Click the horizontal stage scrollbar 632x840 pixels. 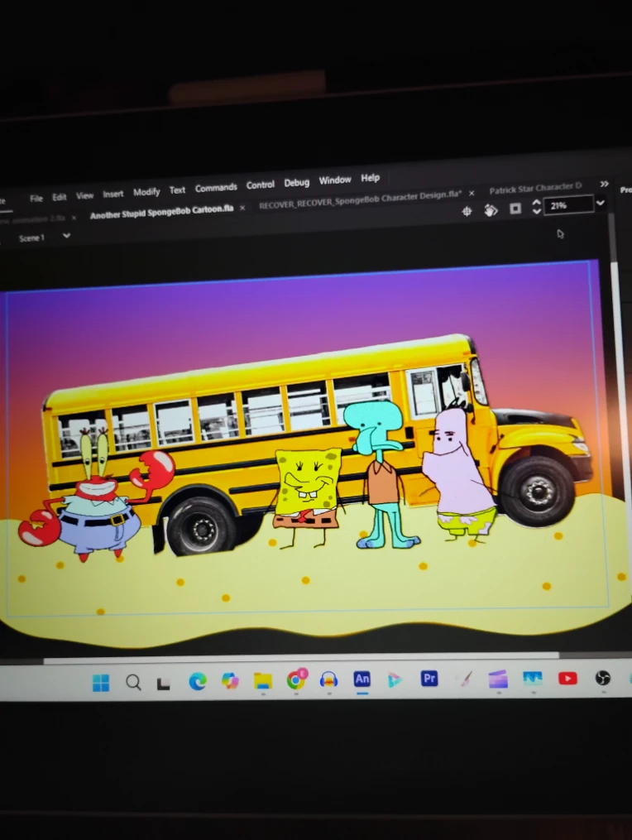coord(301,658)
